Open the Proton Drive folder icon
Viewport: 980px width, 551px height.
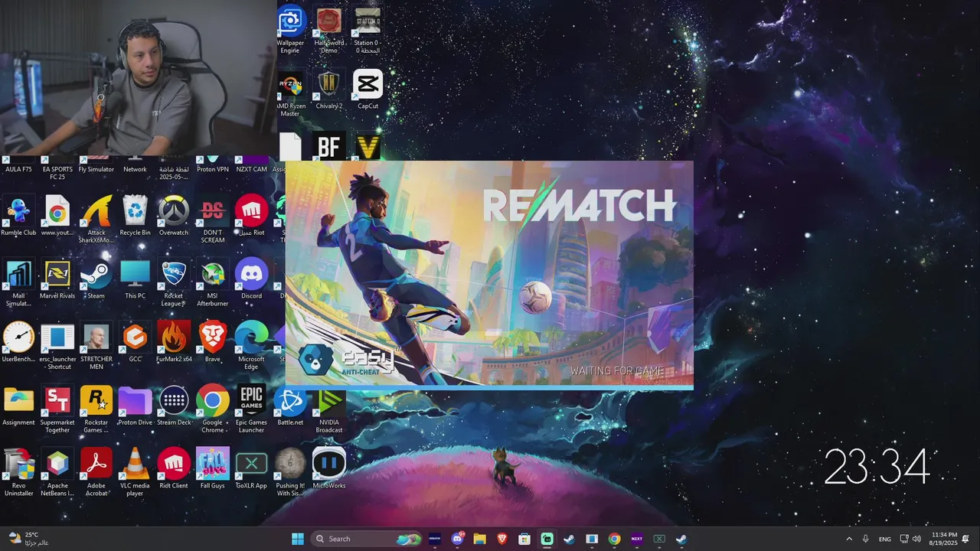pyautogui.click(x=135, y=406)
